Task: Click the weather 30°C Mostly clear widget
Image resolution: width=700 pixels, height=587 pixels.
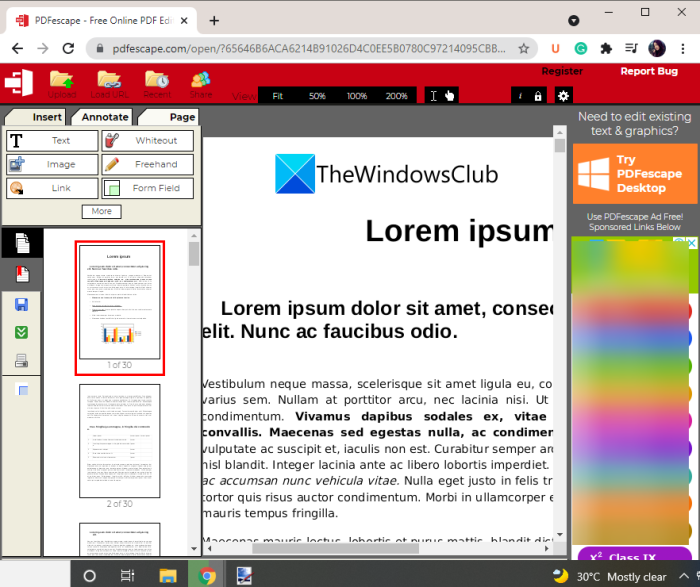Action: pyautogui.click(x=610, y=576)
